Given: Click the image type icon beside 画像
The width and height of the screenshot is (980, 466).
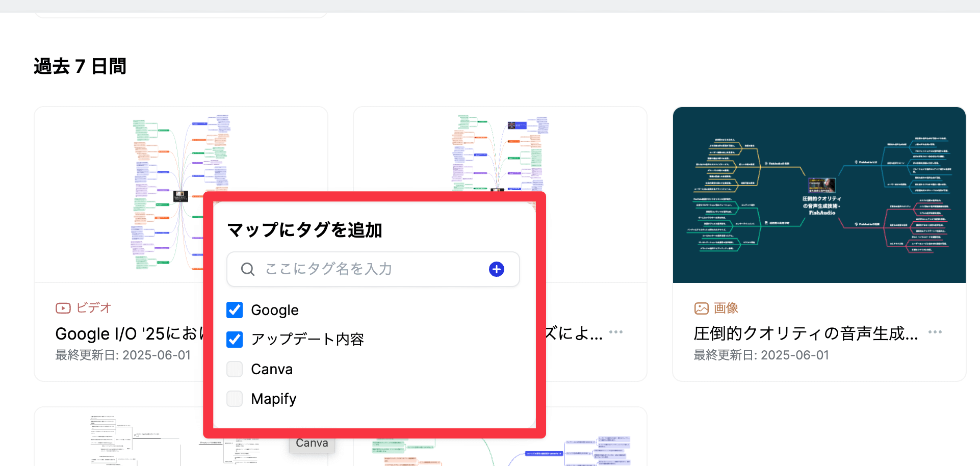Looking at the screenshot, I should point(701,308).
